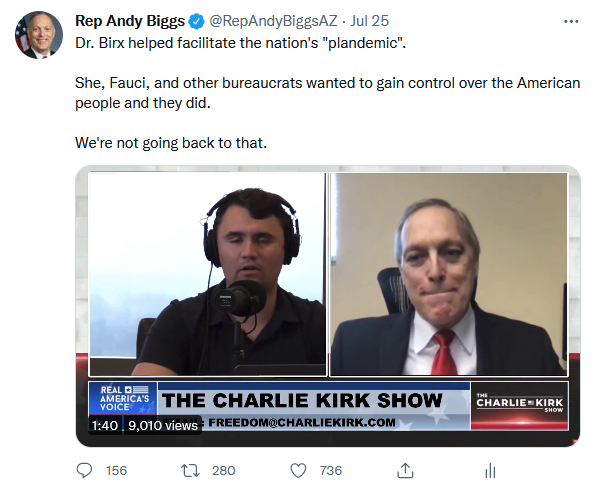This screenshot has width=594, height=489.
Task: Show the 736 likes count
Action: [x=331, y=471]
